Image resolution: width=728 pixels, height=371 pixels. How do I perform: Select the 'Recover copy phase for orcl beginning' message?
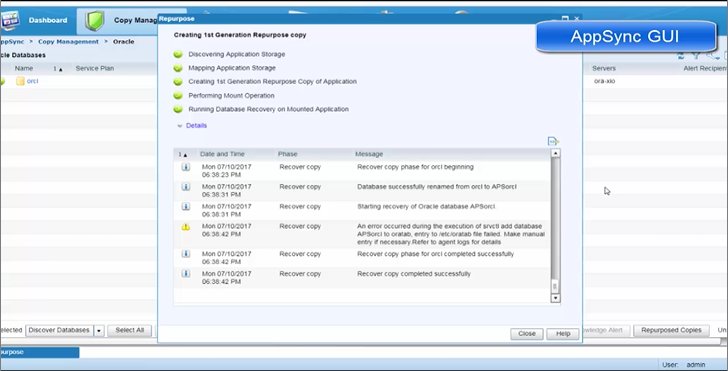coord(415,167)
